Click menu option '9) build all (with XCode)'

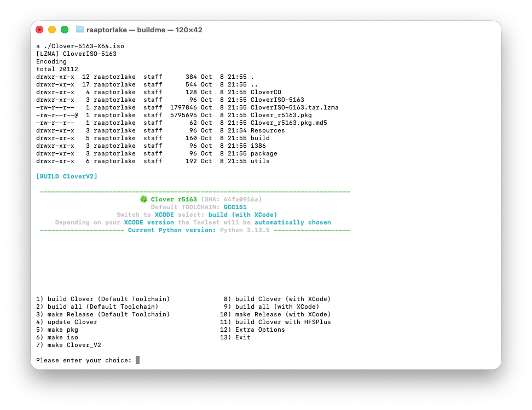click(x=271, y=307)
